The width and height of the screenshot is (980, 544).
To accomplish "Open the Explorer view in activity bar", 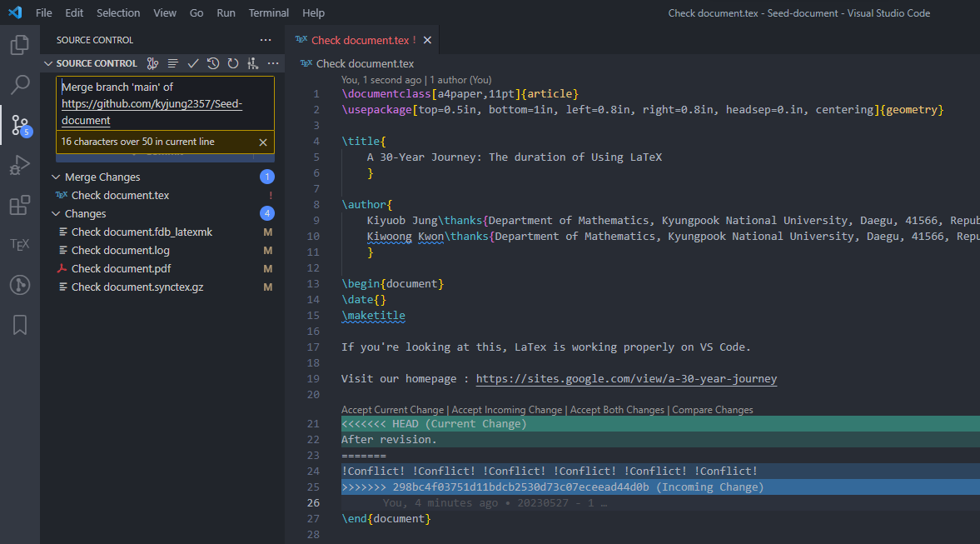I will pyautogui.click(x=20, y=45).
